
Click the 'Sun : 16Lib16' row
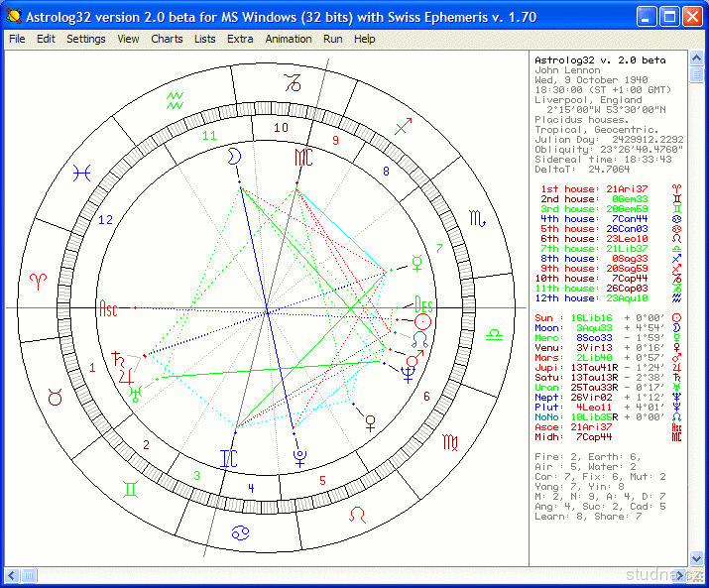click(609, 318)
